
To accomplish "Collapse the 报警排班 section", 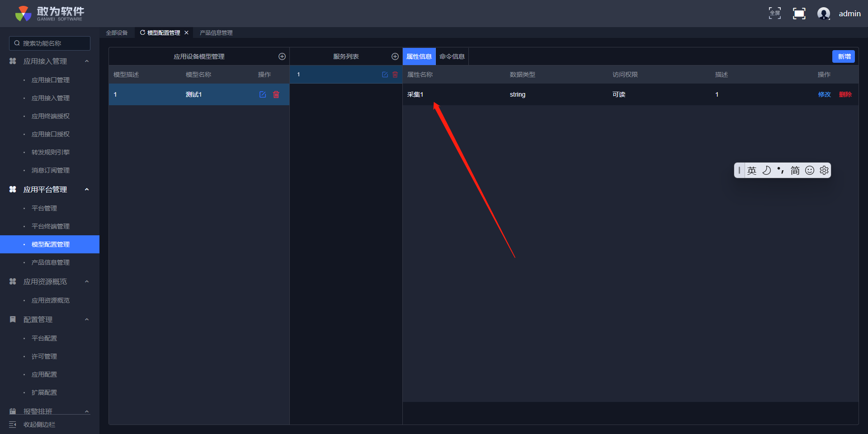I will pyautogui.click(x=87, y=411).
